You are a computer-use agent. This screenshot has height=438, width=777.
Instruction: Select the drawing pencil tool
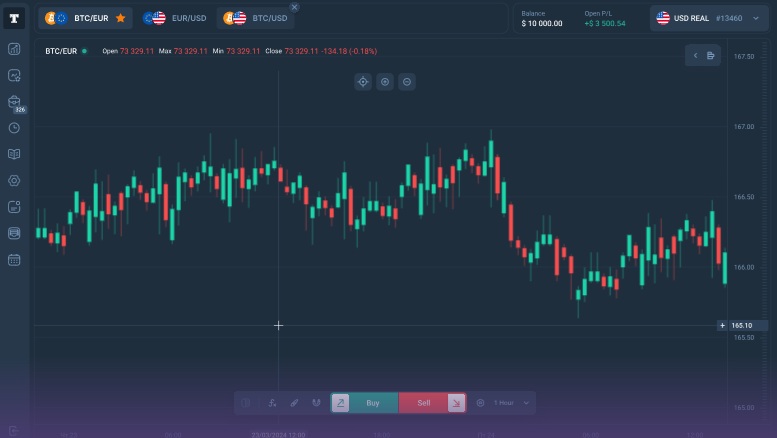(x=294, y=403)
